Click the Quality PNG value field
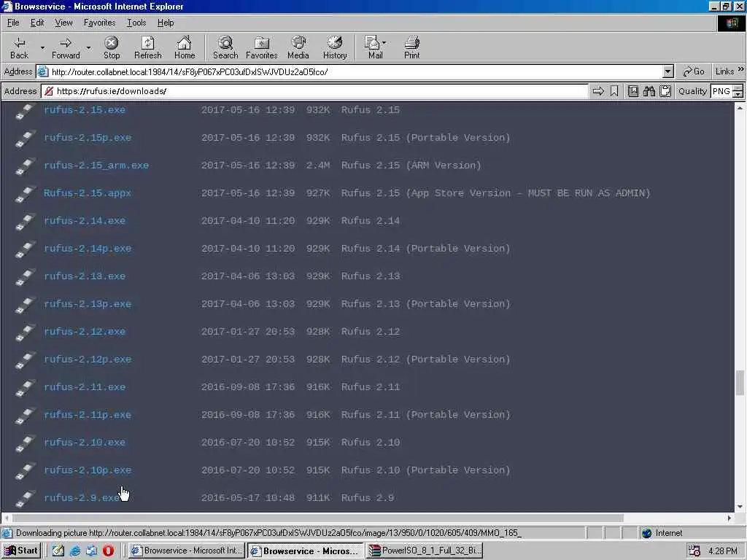The height and width of the screenshot is (560, 747). (x=721, y=91)
